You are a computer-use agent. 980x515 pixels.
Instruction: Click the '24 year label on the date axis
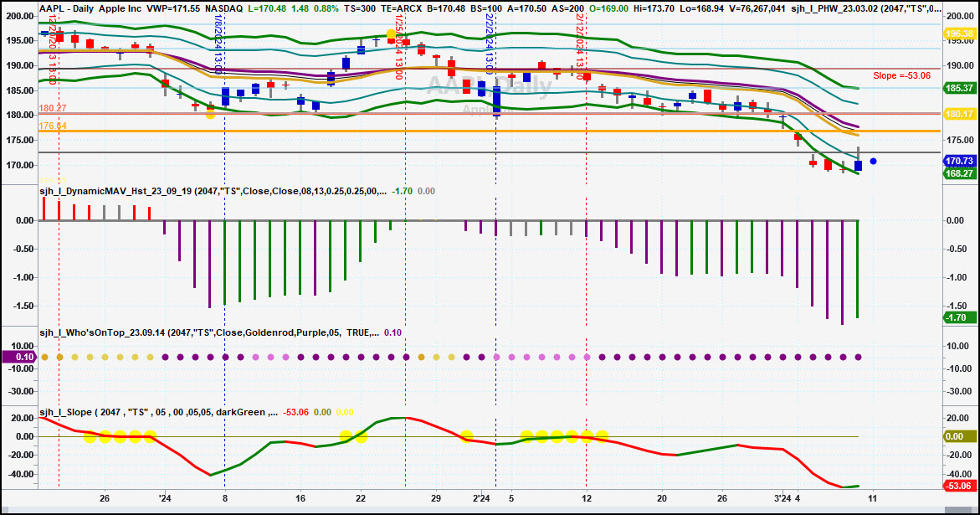pyautogui.click(x=165, y=498)
